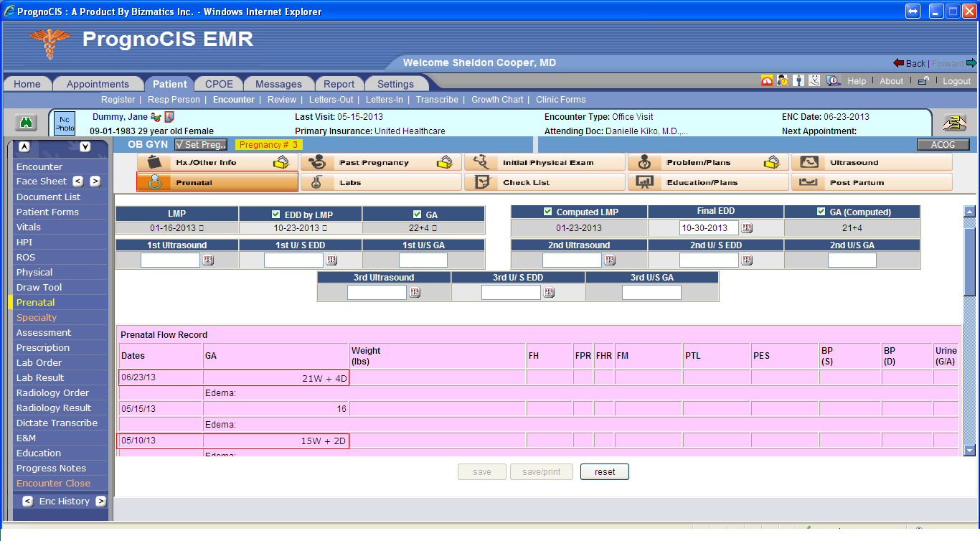The height and width of the screenshot is (541, 980).
Task: Click the stethoscope icon in header bar
Action: pyautogui.click(x=814, y=81)
